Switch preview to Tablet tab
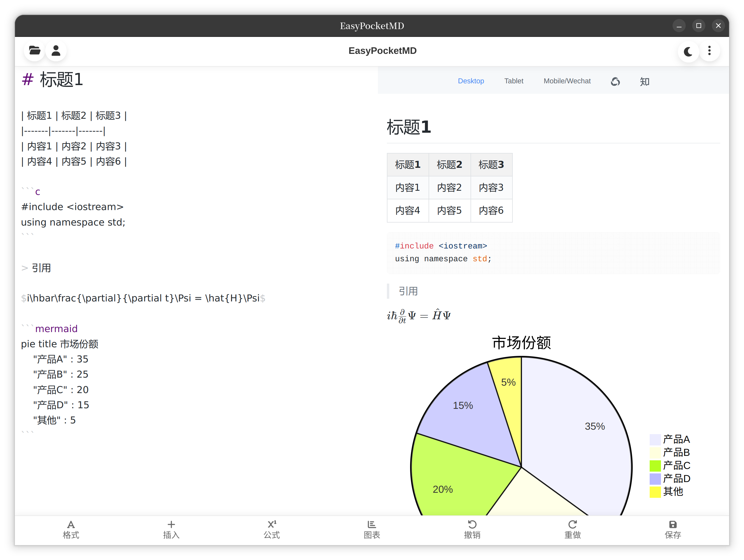The image size is (744, 560). 513,81
